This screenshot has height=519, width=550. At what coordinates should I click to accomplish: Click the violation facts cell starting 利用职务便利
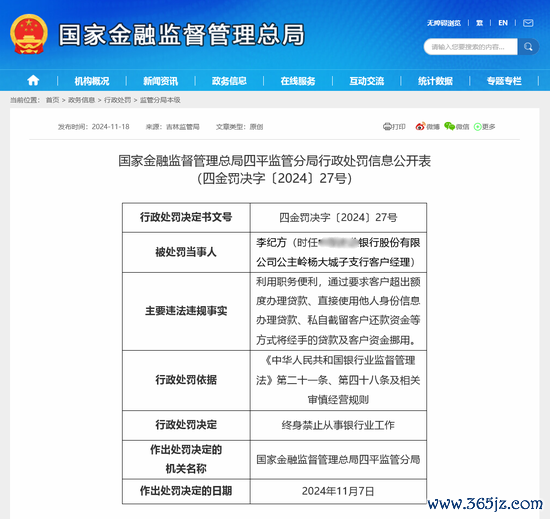tap(338, 311)
